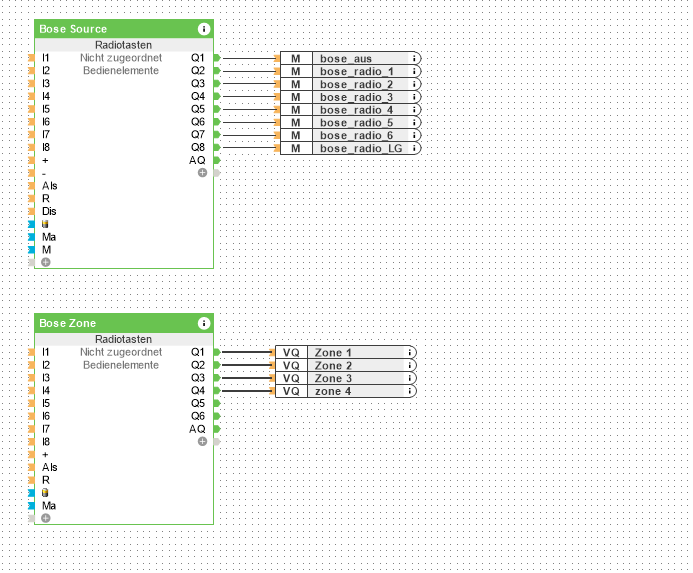
Task: Click the Q6 output connector of Bose Zone
Action: (x=217, y=416)
